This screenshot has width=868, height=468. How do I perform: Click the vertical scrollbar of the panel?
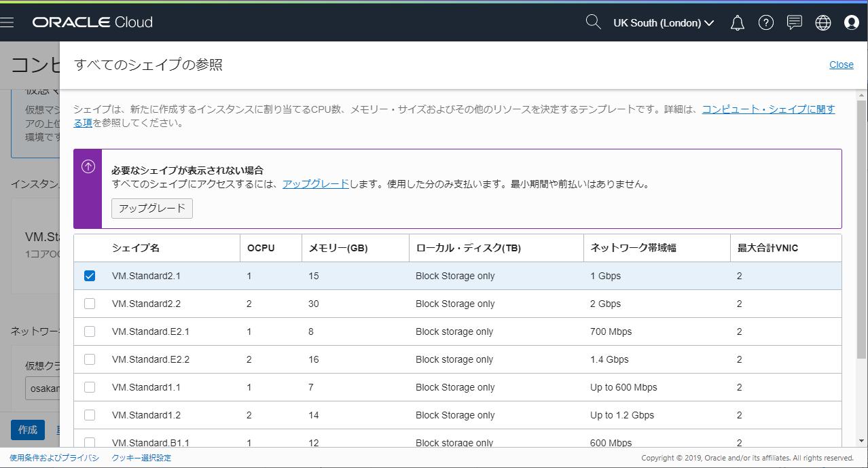point(862,230)
